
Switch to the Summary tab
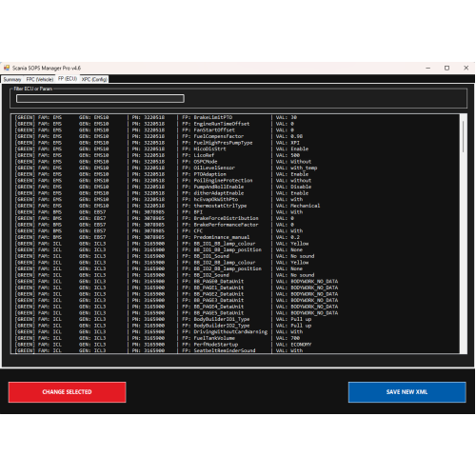[x=12, y=79]
